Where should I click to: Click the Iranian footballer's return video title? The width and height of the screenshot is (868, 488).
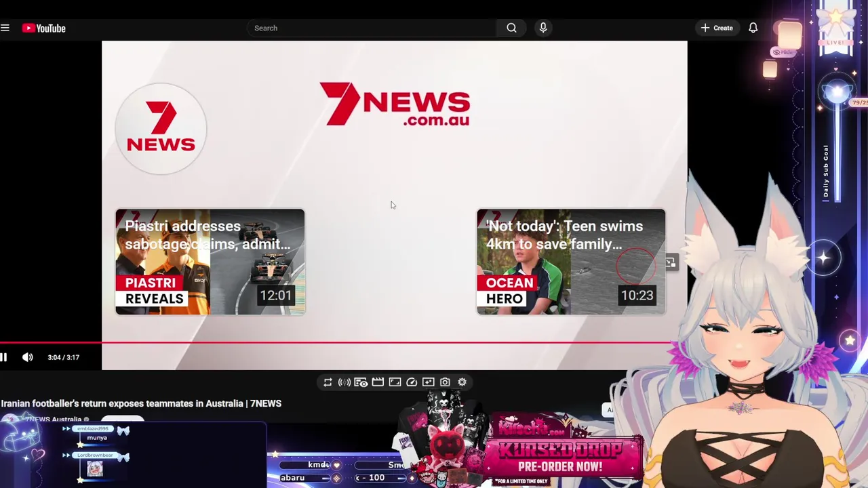(141, 403)
